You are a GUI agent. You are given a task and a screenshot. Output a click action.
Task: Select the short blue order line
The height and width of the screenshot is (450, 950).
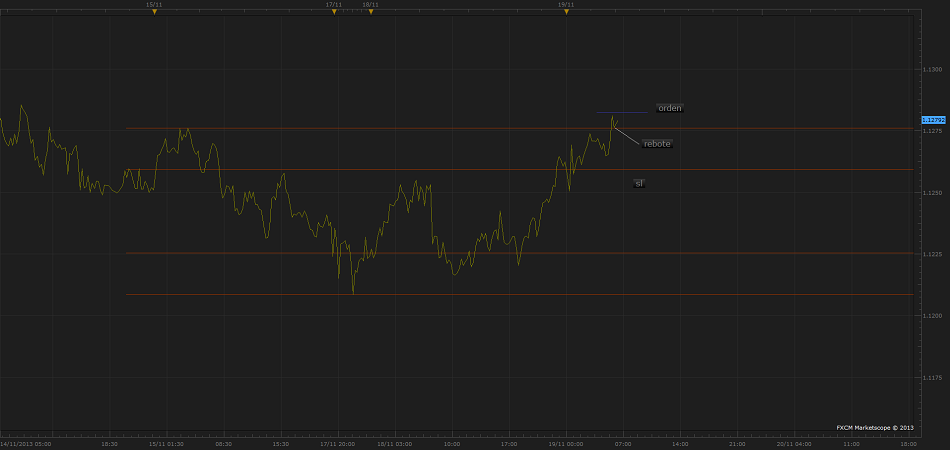tap(622, 112)
